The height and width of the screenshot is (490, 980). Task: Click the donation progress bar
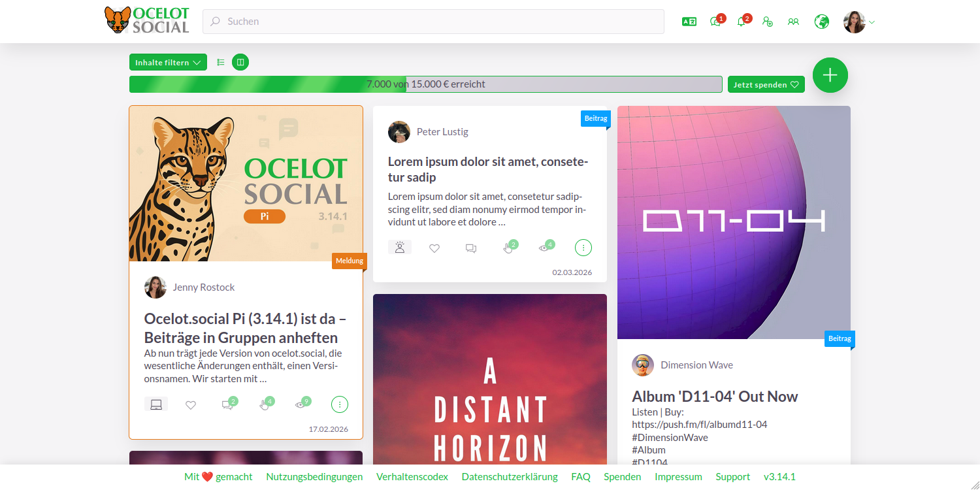tap(425, 84)
